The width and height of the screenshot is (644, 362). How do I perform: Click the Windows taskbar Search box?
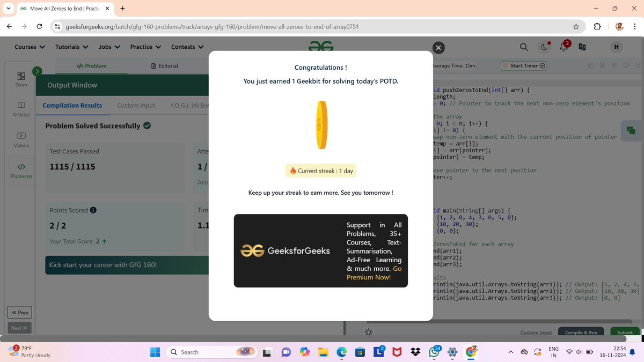coord(212,352)
